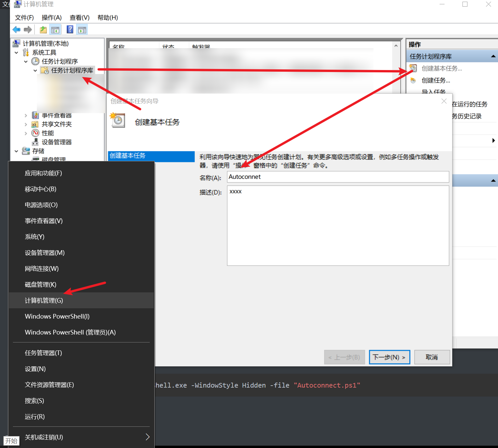Click the 下一步(N) button
The width and height of the screenshot is (498, 448).
click(x=389, y=357)
